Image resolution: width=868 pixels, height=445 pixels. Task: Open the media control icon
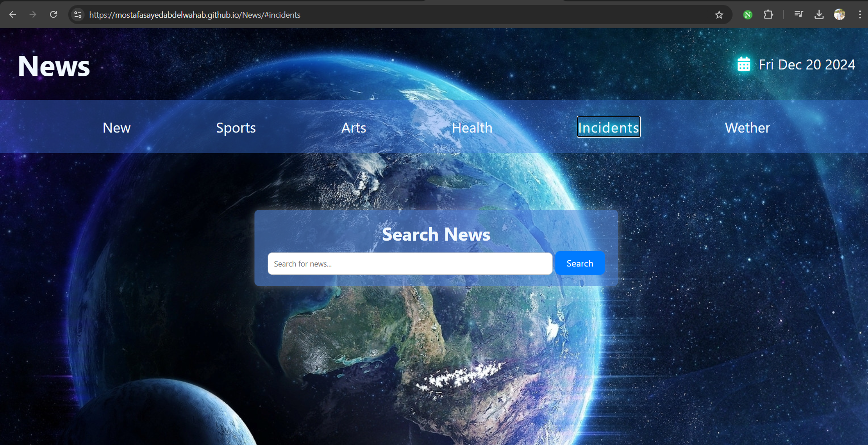(798, 15)
